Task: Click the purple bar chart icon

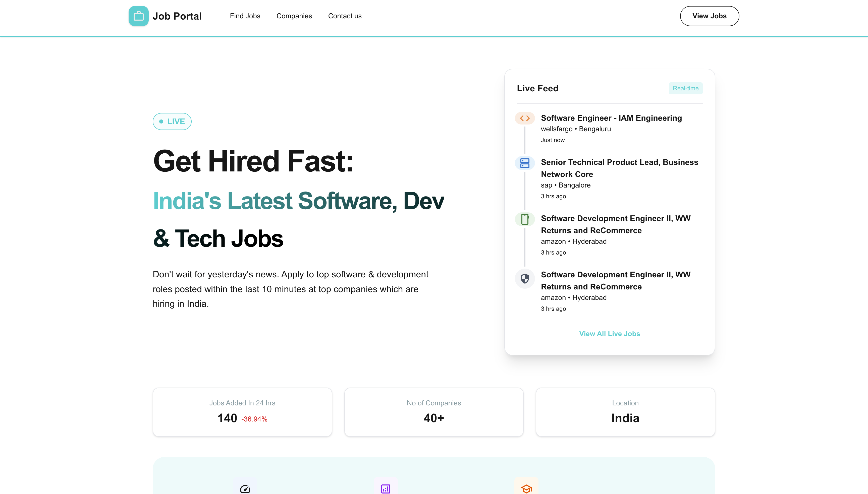Action: pyautogui.click(x=386, y=488)
